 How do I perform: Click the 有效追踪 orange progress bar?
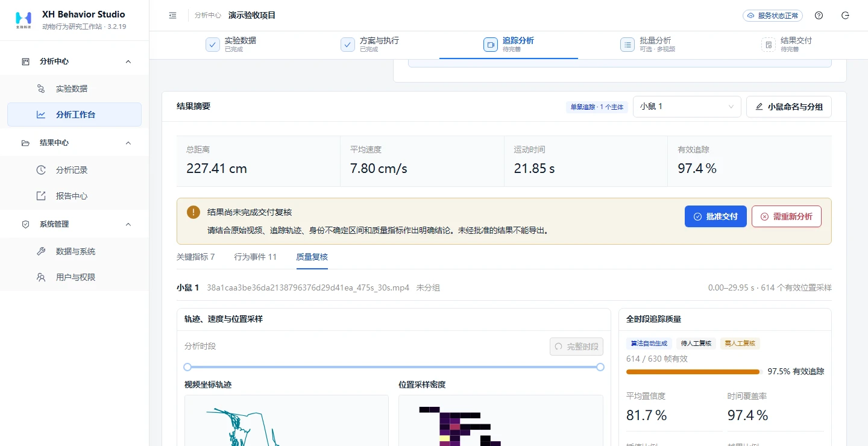click(x=693, y=372)
